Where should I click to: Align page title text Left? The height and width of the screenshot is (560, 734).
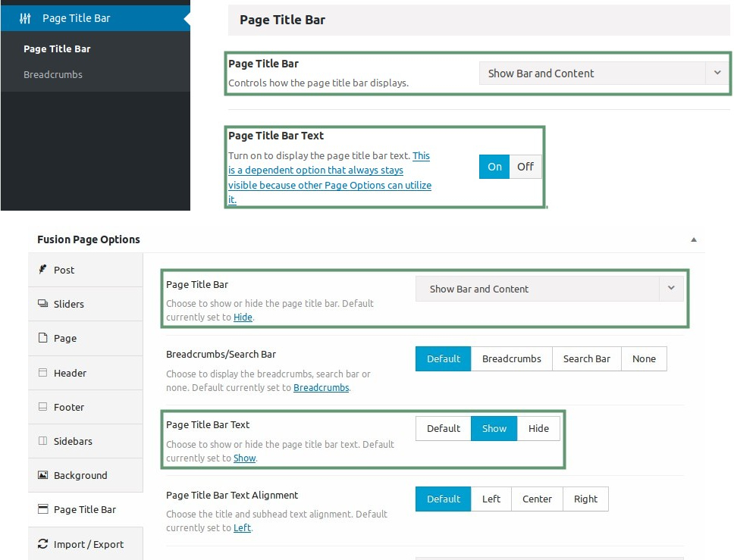(491, 499)
